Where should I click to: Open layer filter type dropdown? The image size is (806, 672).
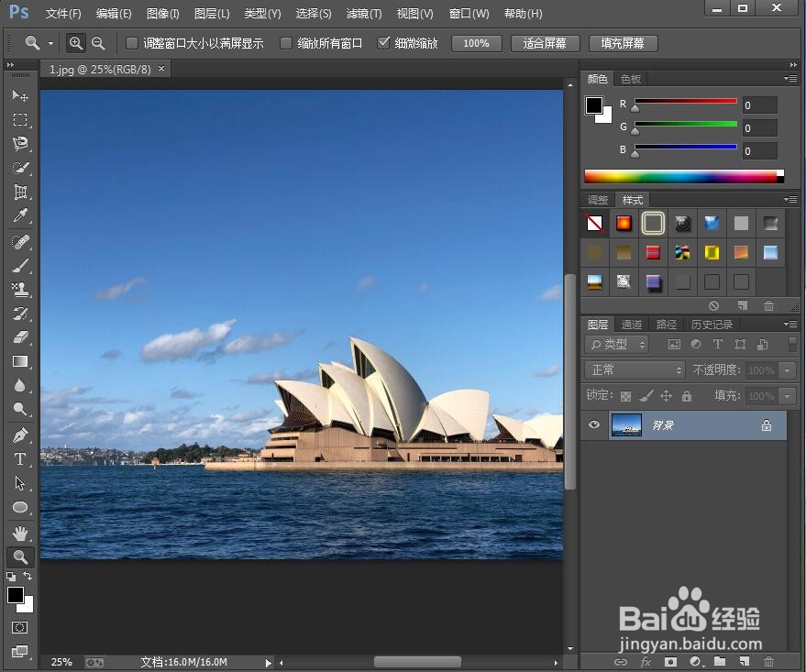(x=617, y=345)
